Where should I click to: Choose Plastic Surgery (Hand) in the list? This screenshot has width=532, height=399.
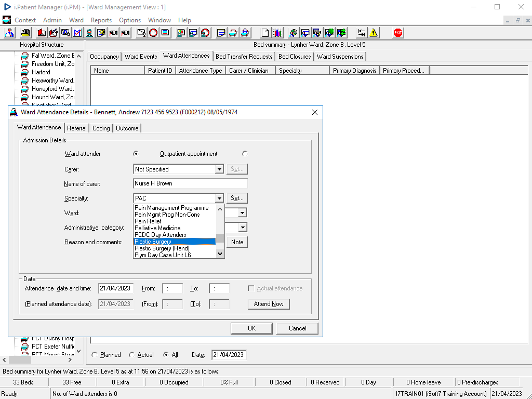[x=175, y=248]
